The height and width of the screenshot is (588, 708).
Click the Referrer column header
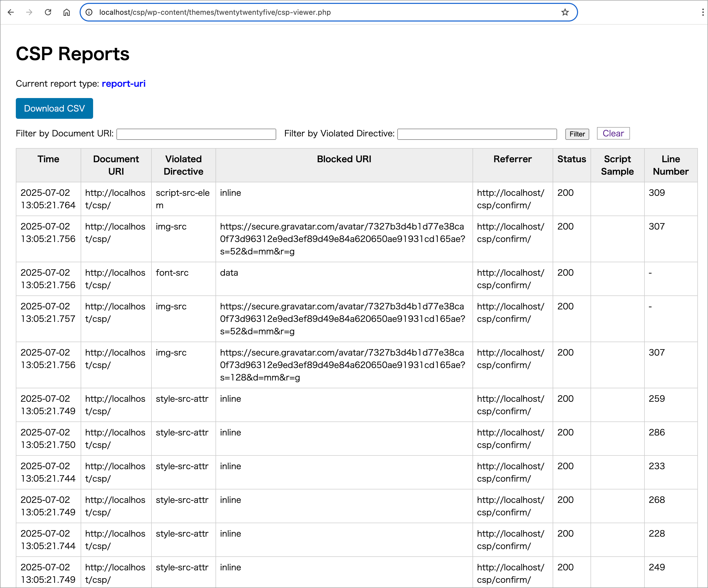click(513, 165)
